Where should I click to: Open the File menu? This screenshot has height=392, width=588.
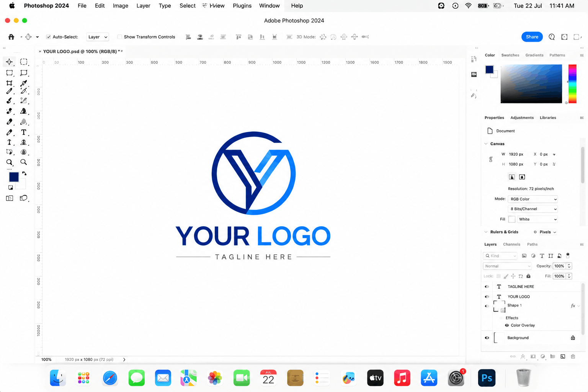click(82, 6)
